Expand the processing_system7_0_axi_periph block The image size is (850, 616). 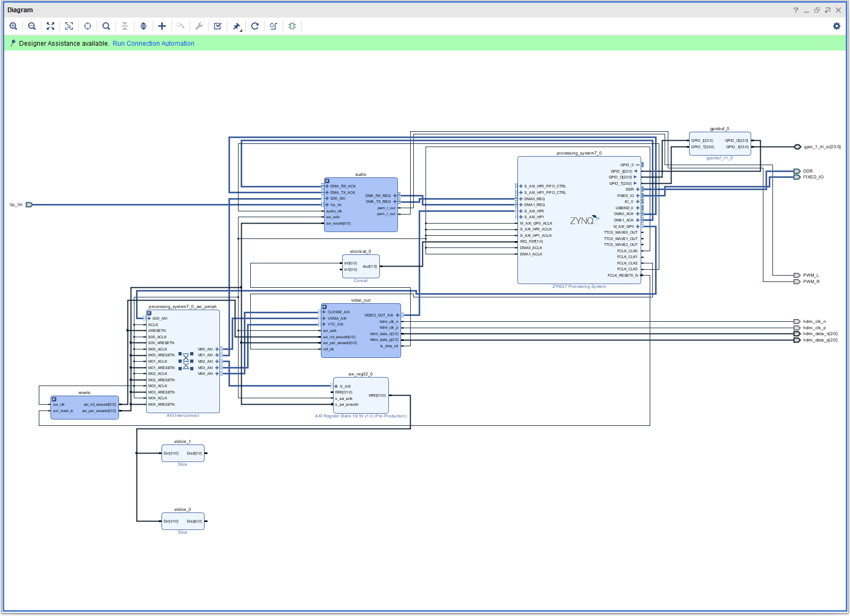149,313
